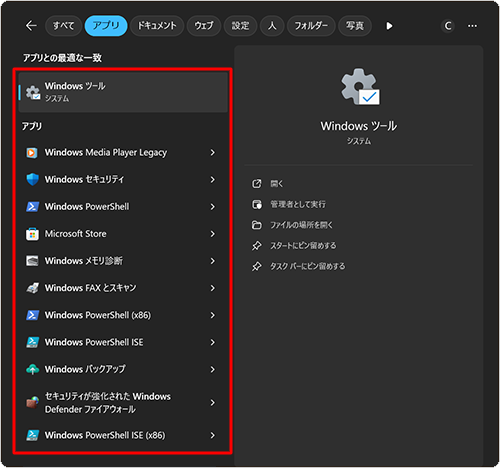The image size is (500, 468).
Task: Switch to the ウェブ tab
Action: click(204, 26)
